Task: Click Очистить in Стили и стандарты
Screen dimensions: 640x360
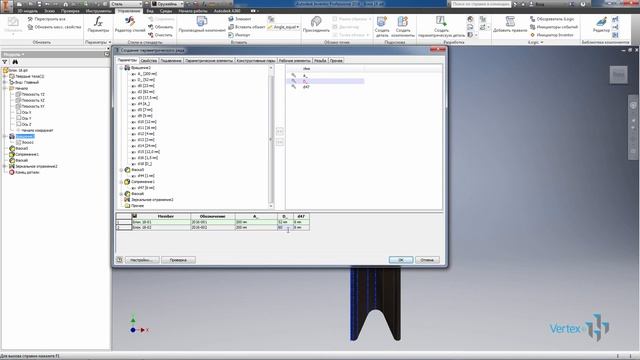Action: (160, 35)
